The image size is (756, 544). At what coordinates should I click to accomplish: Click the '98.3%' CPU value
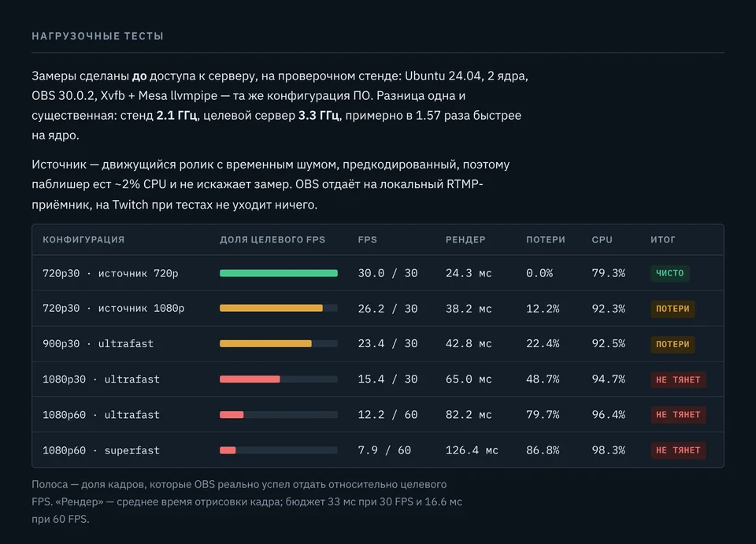pos(609,450)
